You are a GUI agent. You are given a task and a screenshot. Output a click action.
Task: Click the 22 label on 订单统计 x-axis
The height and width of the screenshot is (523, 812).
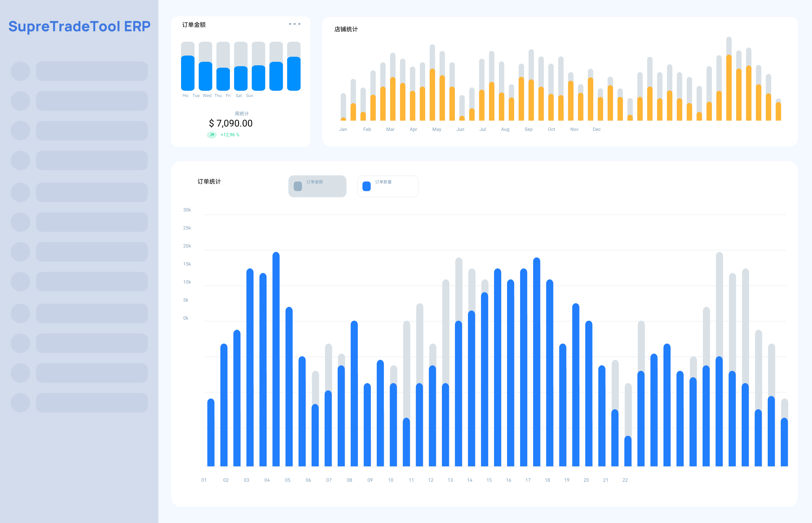pos(625,480)
